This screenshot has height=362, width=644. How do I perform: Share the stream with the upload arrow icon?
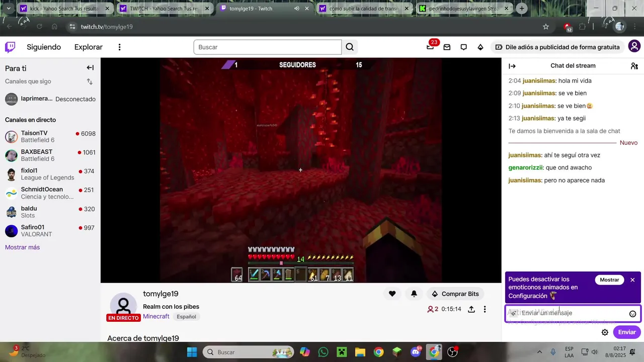(471, 309)
